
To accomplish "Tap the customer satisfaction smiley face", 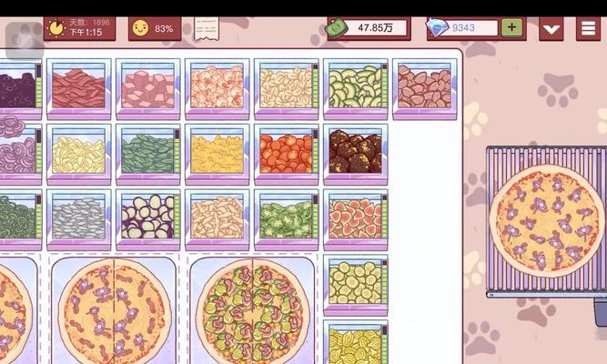I will coord(140,28).
